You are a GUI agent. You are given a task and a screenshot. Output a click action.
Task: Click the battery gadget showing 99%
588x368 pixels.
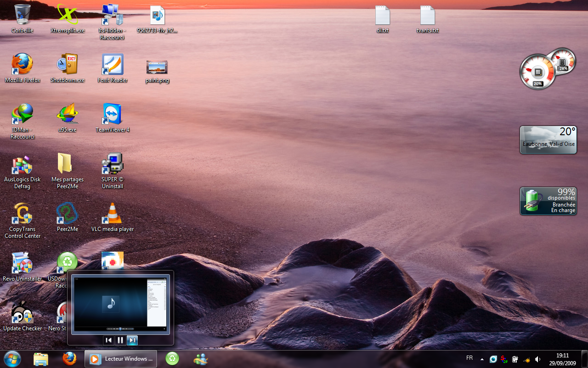(548, 201)
